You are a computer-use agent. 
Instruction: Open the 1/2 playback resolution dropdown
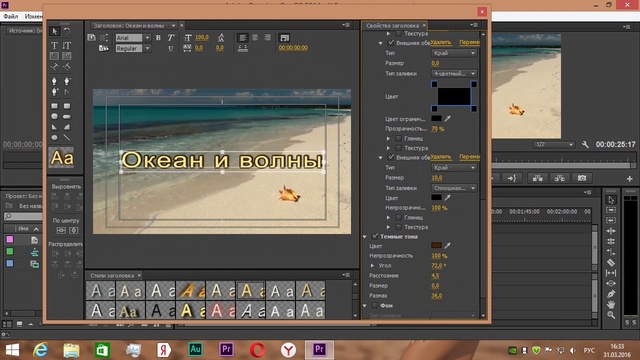tap(554, 144)
